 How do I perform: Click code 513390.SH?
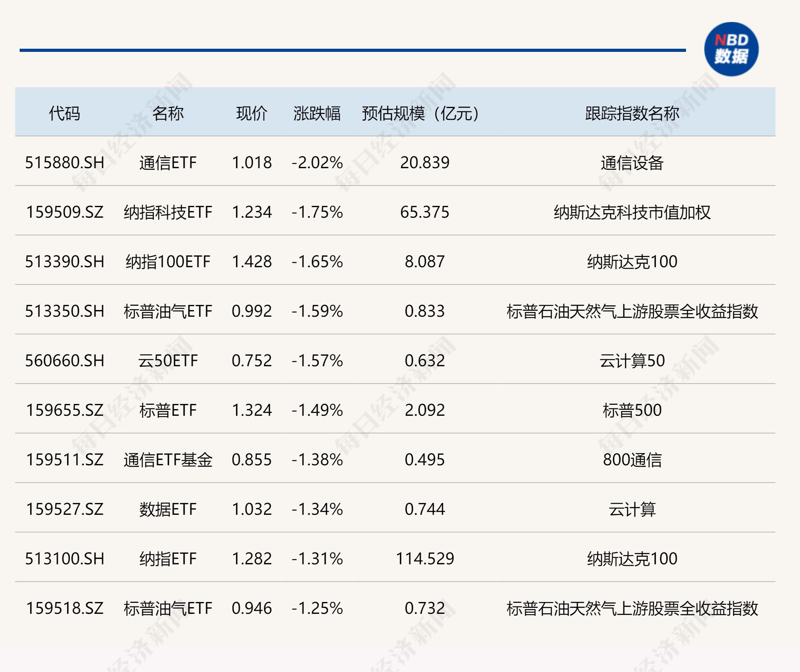(65, 262)
